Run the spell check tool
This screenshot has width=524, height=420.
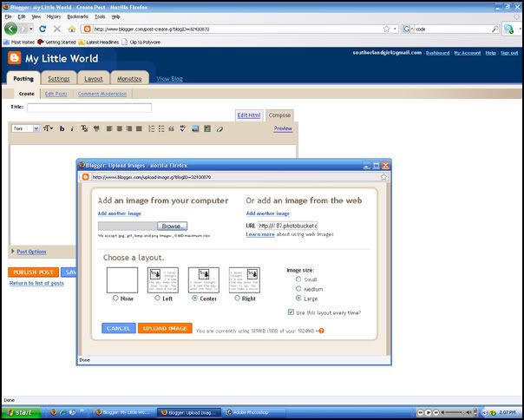pyautogui.click(x=183, y=128)
